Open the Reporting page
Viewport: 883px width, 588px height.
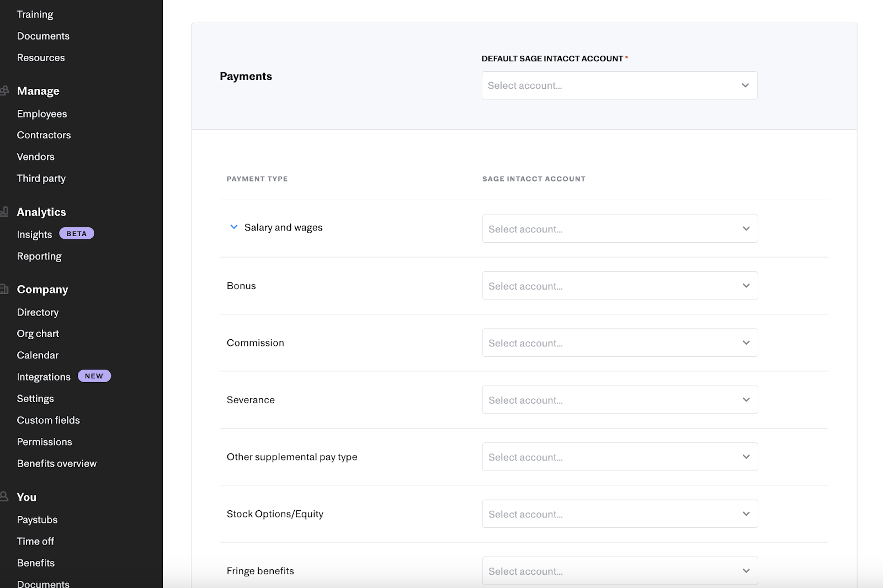pyautogui.click(x=39, y=256)
